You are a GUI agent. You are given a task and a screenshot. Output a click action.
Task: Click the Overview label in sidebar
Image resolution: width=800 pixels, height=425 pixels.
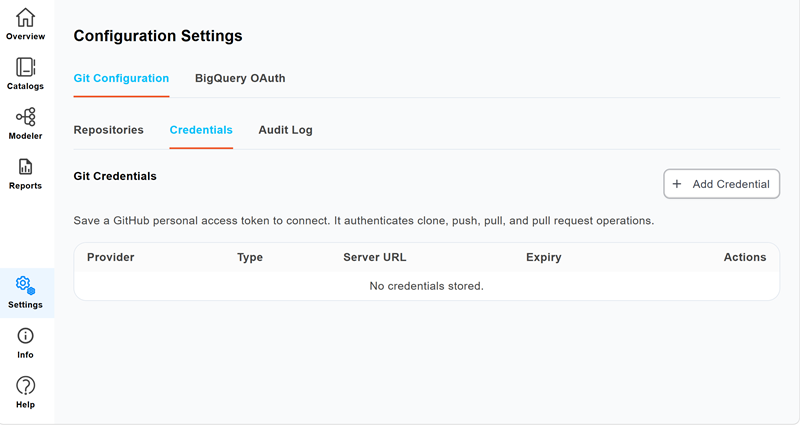click(x=25, y=36)
